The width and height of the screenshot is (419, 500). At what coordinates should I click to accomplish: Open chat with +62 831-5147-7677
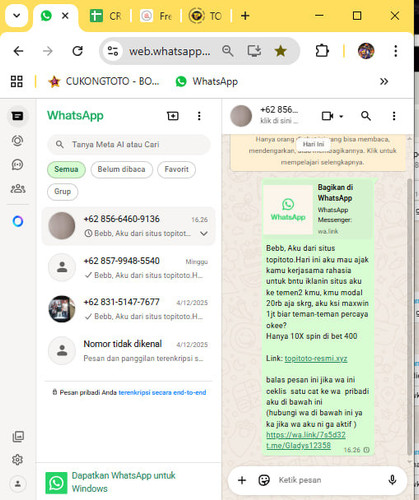tap(128, 309)
